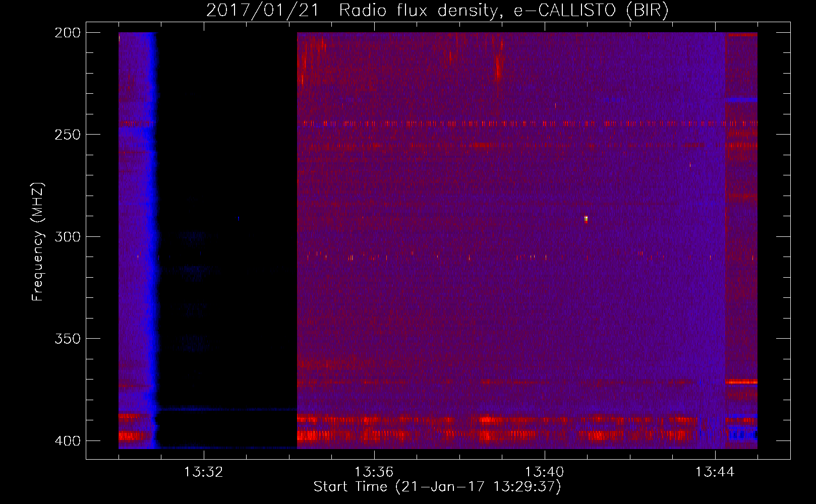Image resolution: width=816 pixels, height=504 pixels.
Task: Click the 250 frequency tick label
Action: click(68, 135)
